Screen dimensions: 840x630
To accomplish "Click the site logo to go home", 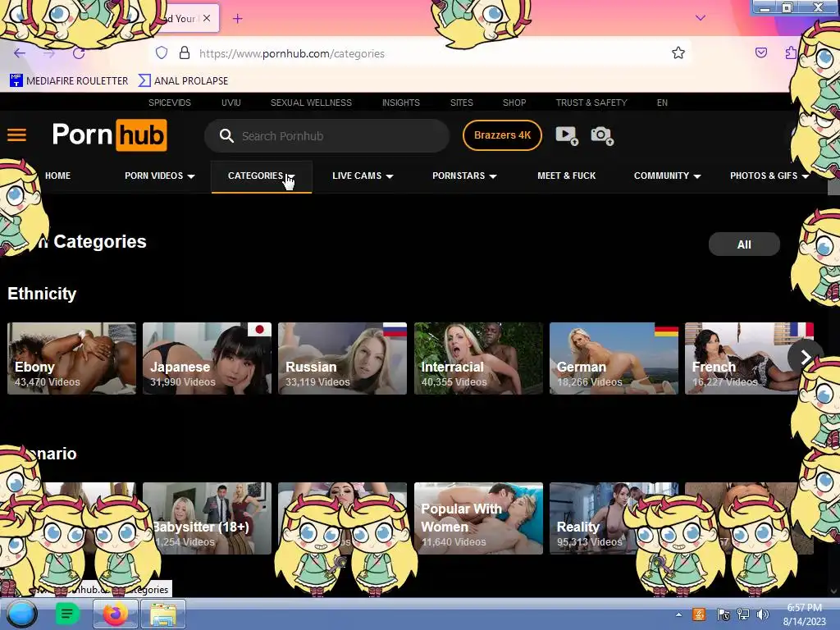I will [x=110, y=135].
